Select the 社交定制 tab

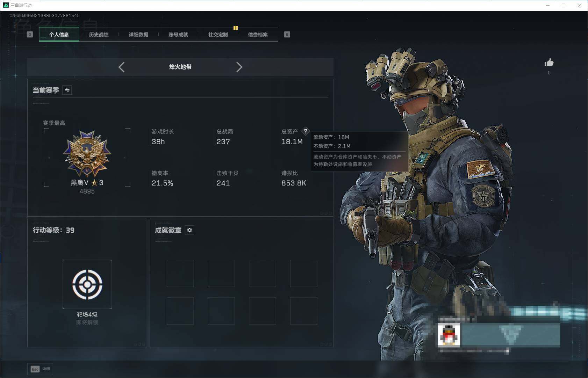(218, 35)
